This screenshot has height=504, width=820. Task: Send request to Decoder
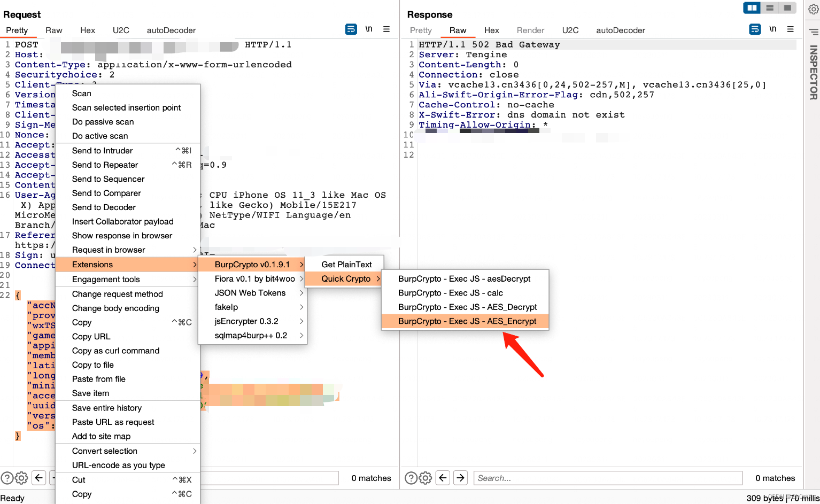point(128,207)
